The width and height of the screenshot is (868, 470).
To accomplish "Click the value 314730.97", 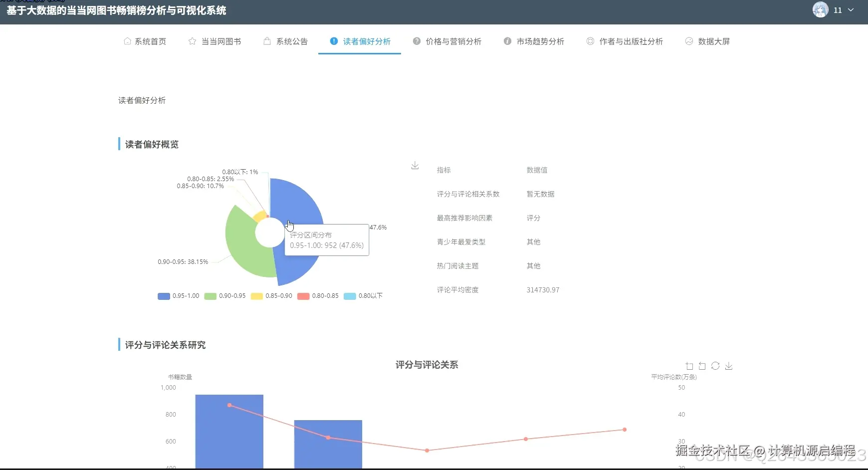I will click(x=543, y=290).
